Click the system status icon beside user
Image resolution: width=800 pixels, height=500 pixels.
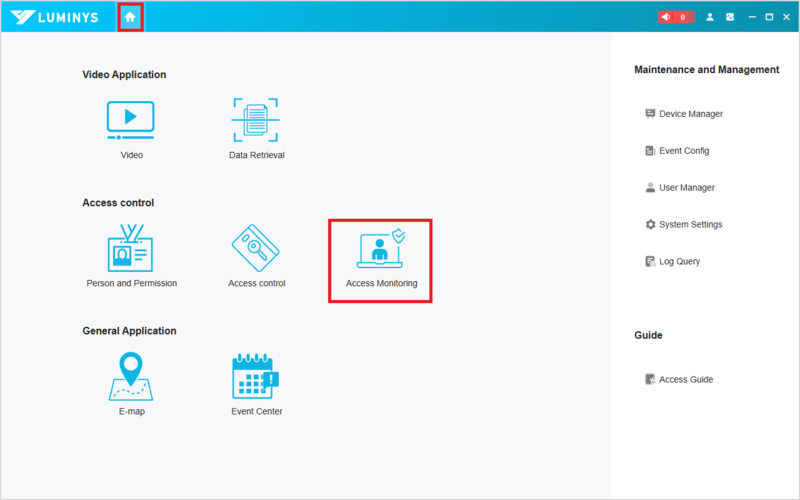pyautogui.click(x=730, y=17)
